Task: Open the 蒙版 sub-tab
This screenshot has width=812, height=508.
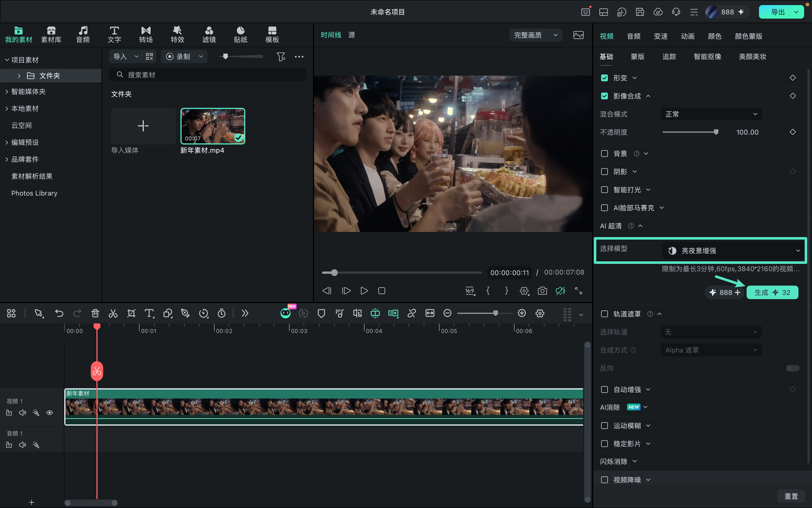Action: (x=637, y=56)
